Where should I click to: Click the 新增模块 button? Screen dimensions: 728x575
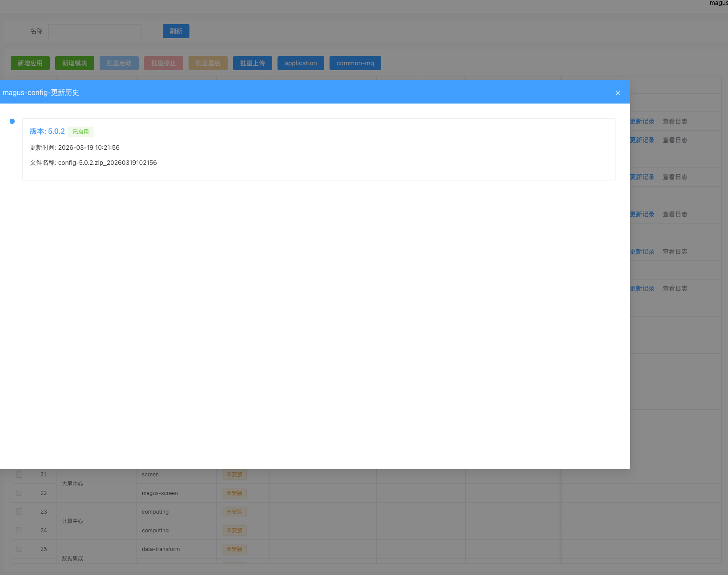click(x=75, y=63)
